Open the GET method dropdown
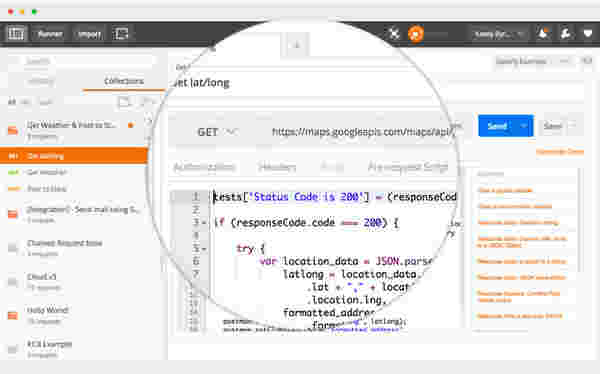The image size is (600, 374). tap(217, 132)
